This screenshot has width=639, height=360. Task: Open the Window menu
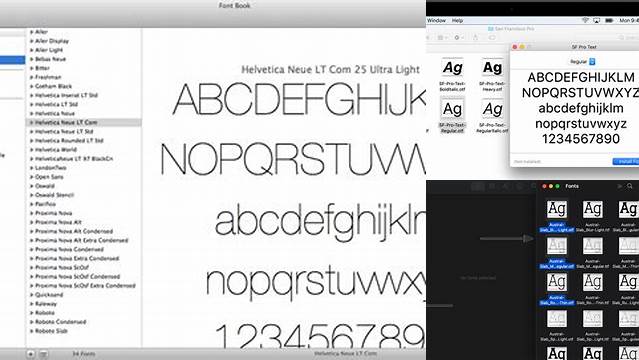(x=436, y=20)
